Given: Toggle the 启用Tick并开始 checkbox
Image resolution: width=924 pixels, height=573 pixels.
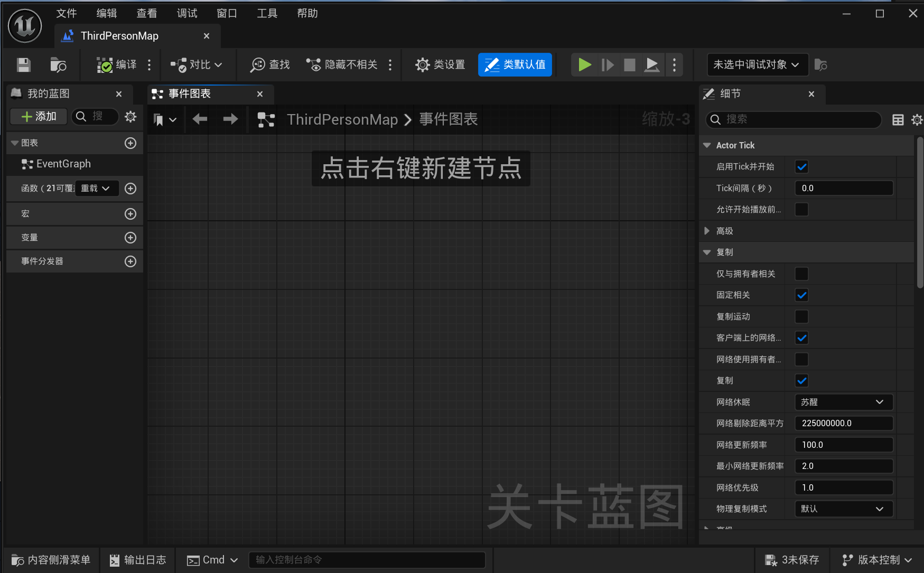Looking at the screenshot, I should [801, 167].
